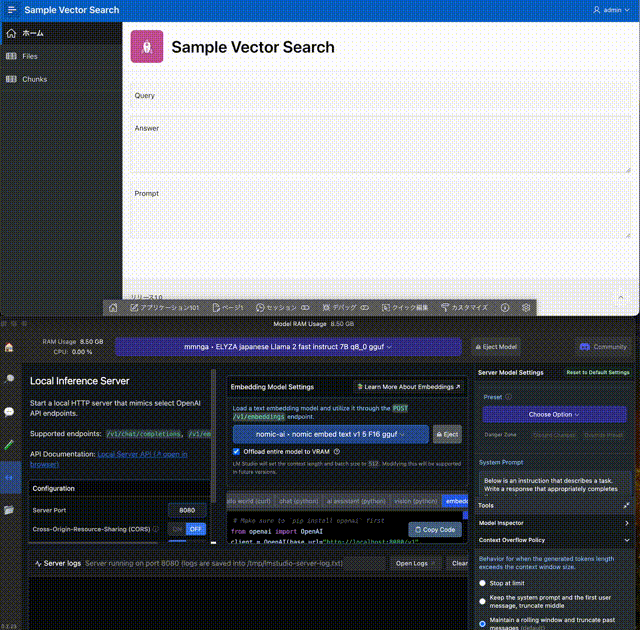Open the ELYZA Llama 2 model selector
640x630 pixels.
[x=288, y=347]
